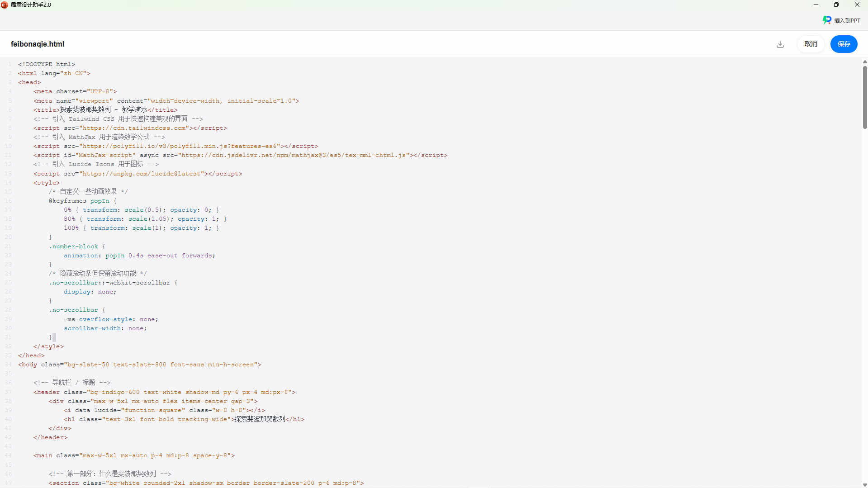Click the feibonaqie.html file name
This screenshot has height=488, width=868.
coord(38,44)
